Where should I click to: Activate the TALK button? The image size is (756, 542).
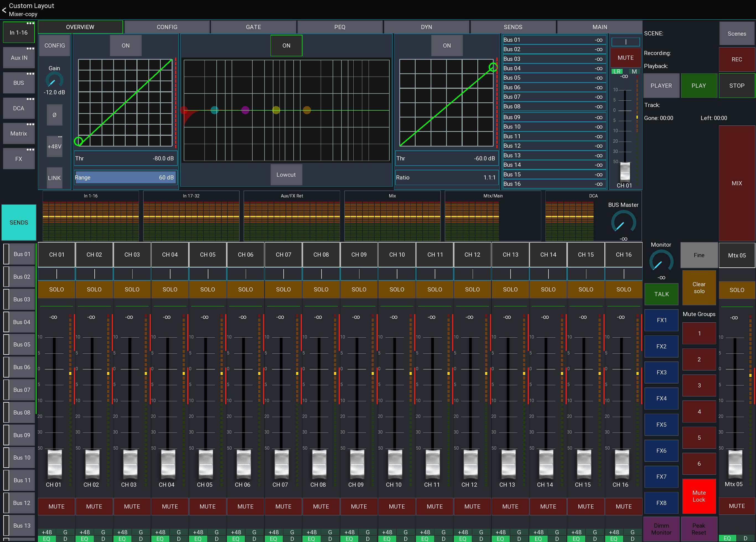pyautogui.click(x=661, y=294)
